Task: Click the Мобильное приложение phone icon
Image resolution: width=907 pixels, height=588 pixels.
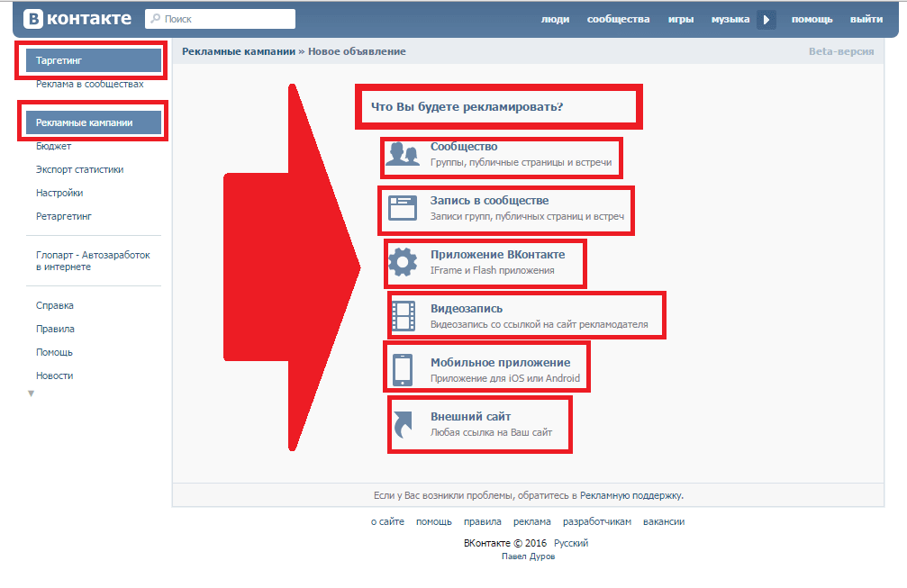Action: [x=403, y=370]
